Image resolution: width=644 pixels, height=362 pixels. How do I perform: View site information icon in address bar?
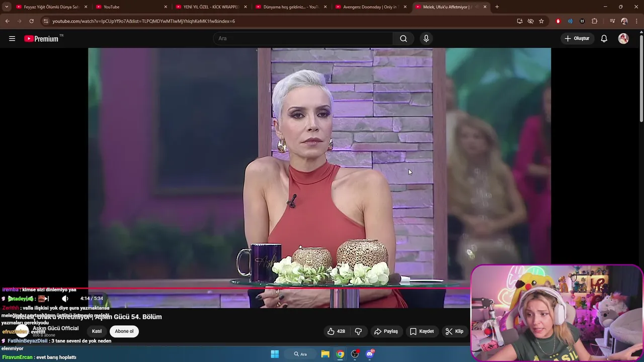pos(45,21)
